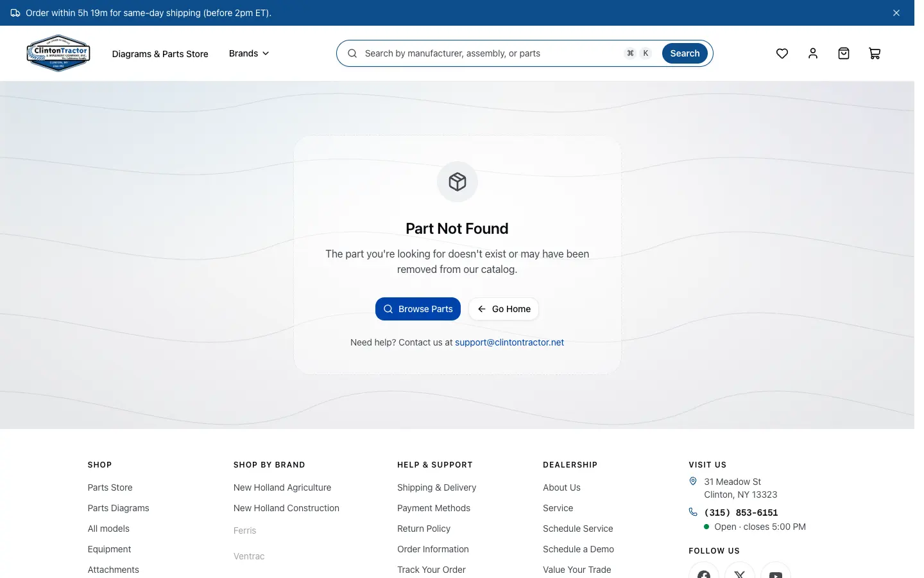Click the magnifier icon in search bar
Screen dimensions: 924x578
[352, 53]
